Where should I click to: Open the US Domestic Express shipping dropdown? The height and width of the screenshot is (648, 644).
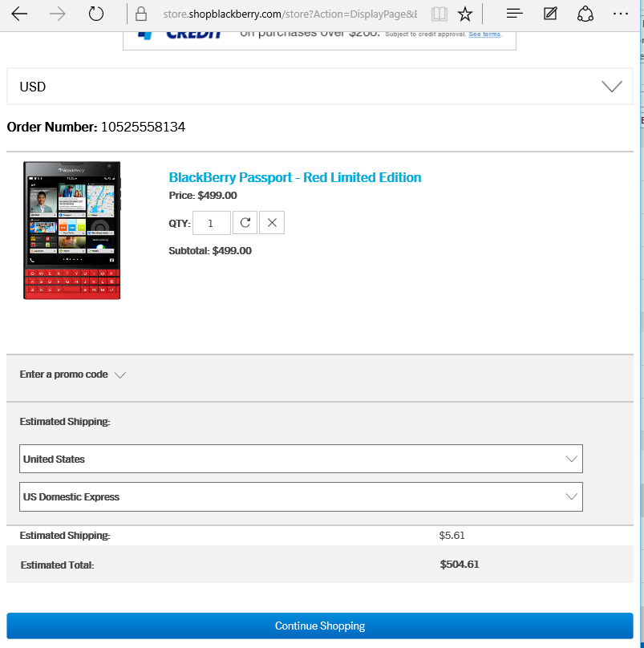click(301, 496)
